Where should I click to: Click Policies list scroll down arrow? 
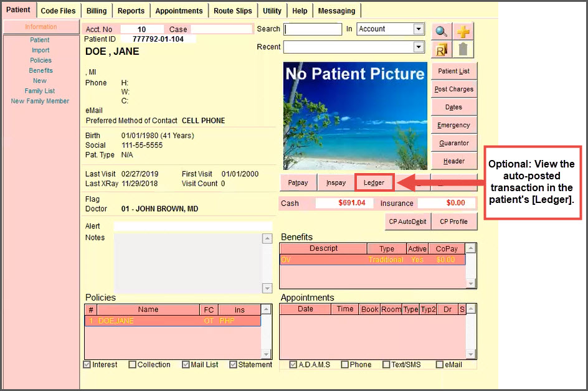(266, 354)
